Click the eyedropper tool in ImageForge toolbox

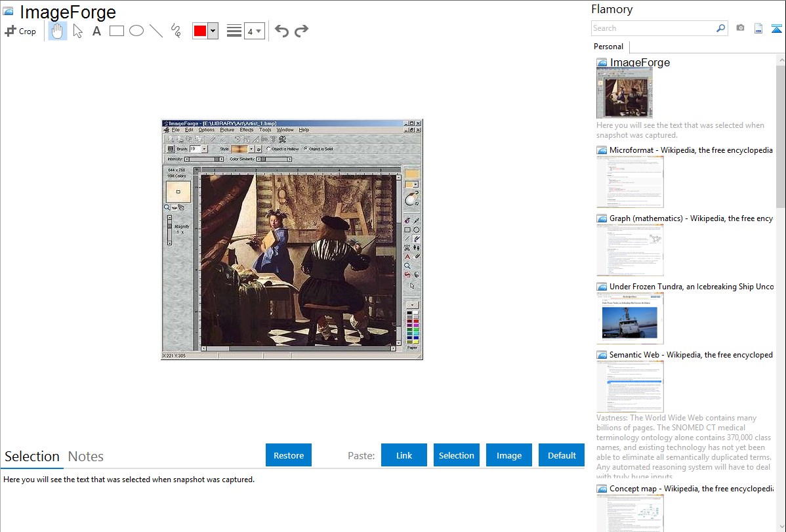click(x=417, y=220)
